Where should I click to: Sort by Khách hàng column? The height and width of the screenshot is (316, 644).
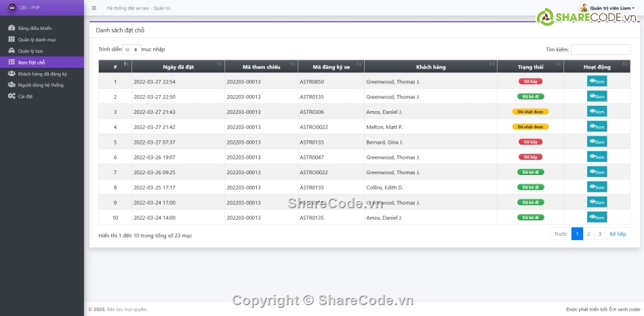430,66
